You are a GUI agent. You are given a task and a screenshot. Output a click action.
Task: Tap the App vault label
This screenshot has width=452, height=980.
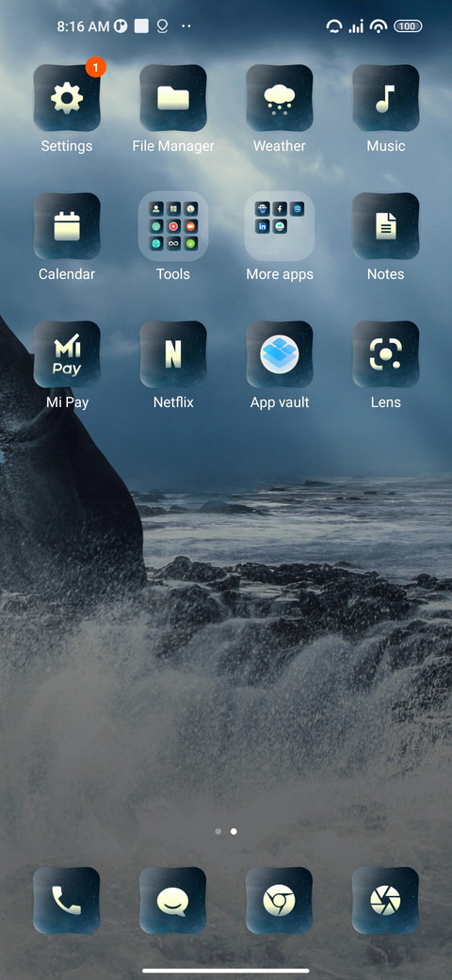(x=279, y=402)
